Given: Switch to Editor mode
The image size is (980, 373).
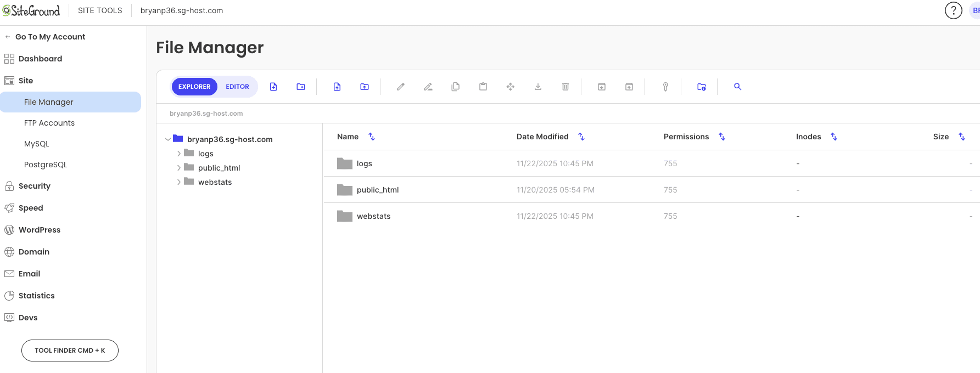Looking at the screenshot, I should pos(237,87).
